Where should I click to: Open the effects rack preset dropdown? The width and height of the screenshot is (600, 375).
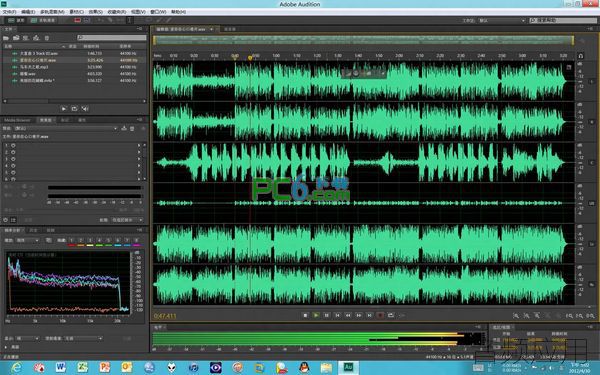(66, 129)
